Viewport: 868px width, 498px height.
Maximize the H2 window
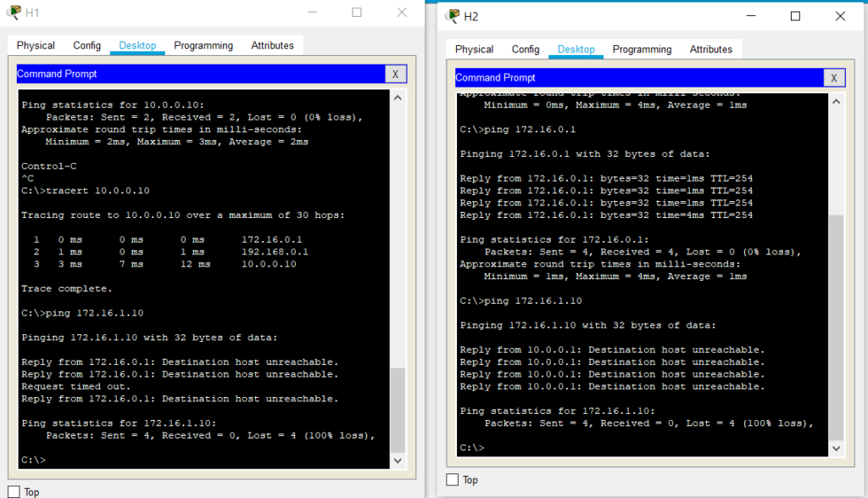point(795,16)
